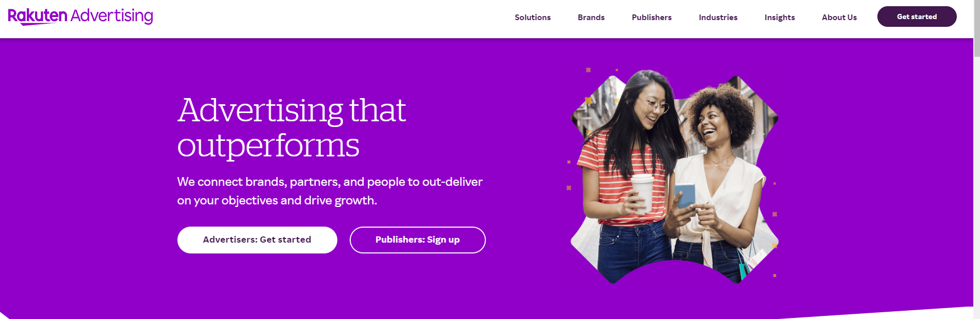Click the vertical scrollbar thumb
This screenshot has height=319, width=980.
[x=976, y=28]
